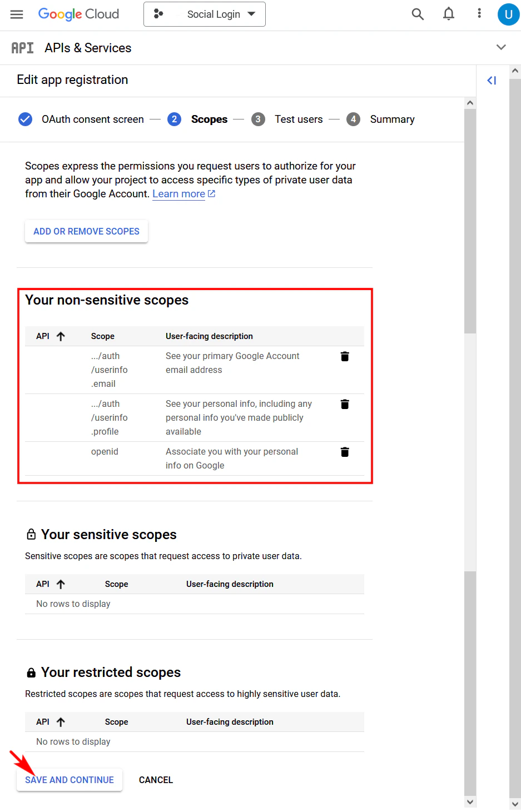The height and width of the screenshot is (812, 521).
Task: Go to the Test users step
Action: 299,119
